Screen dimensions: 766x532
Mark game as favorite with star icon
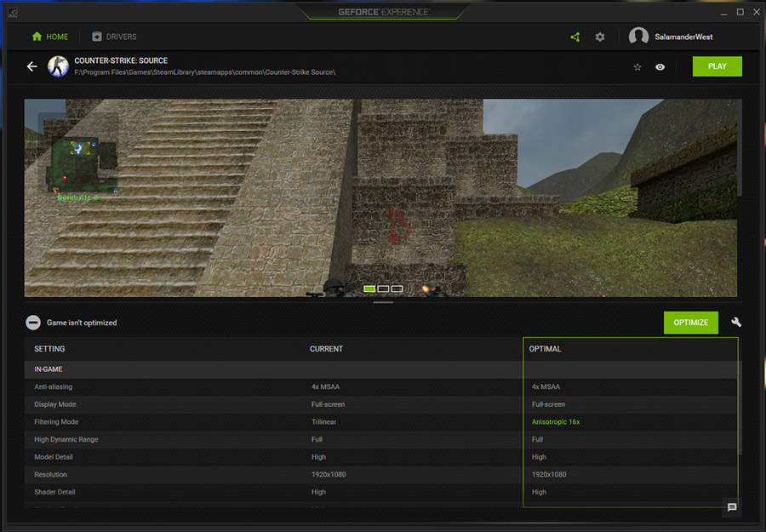637,67
